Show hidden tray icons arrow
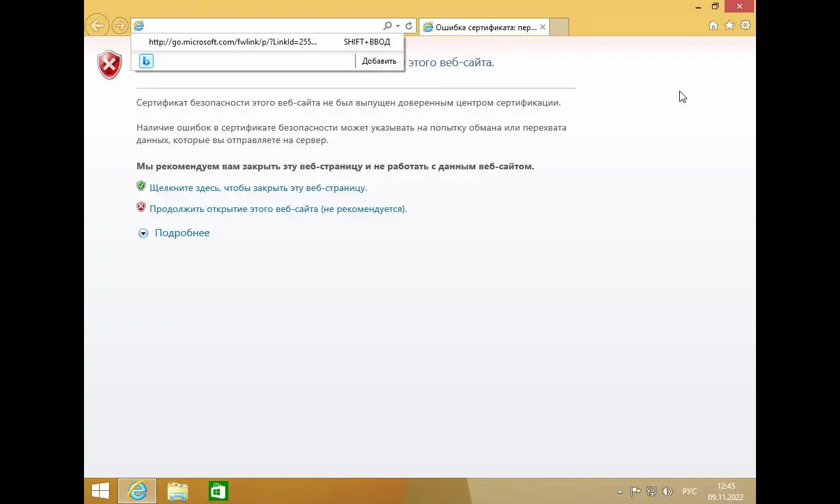Viewport: 840px width, 504px height. coord(619,492)
